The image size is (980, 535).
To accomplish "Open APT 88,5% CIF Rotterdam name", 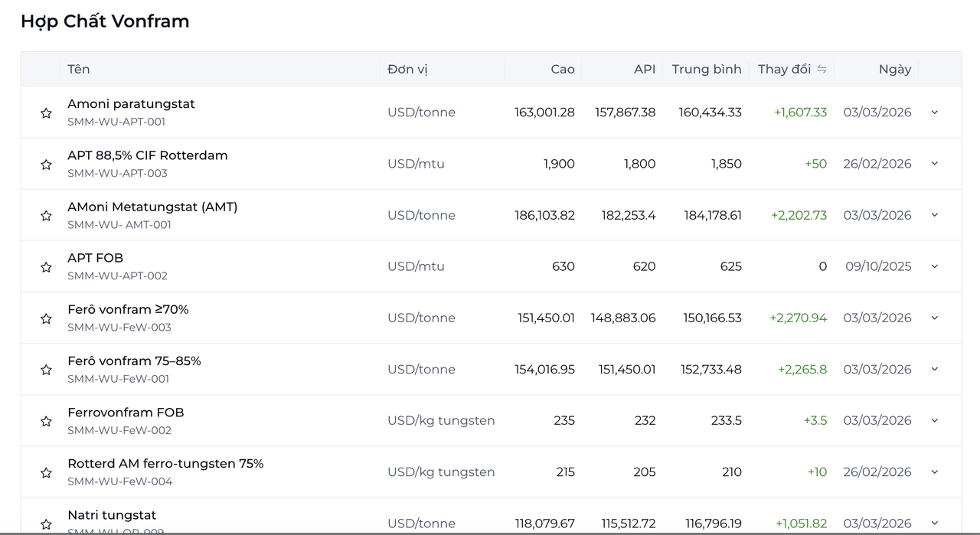I will coord(148,155).
